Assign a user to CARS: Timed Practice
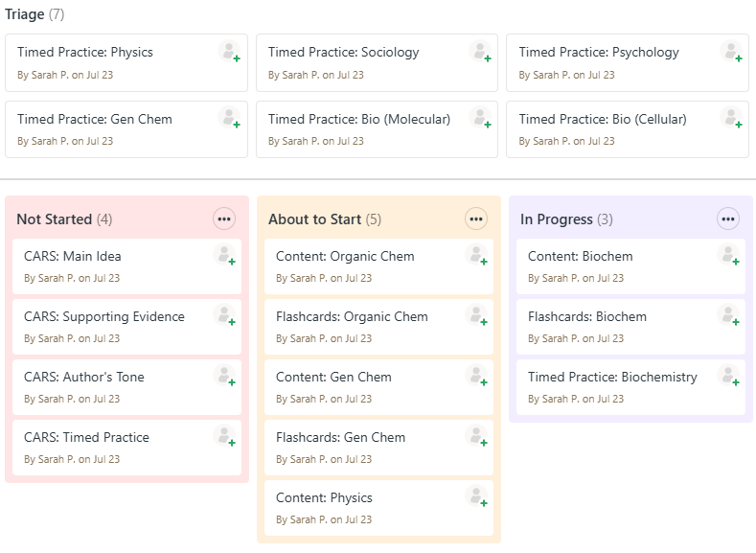 (x=224, y=435)
